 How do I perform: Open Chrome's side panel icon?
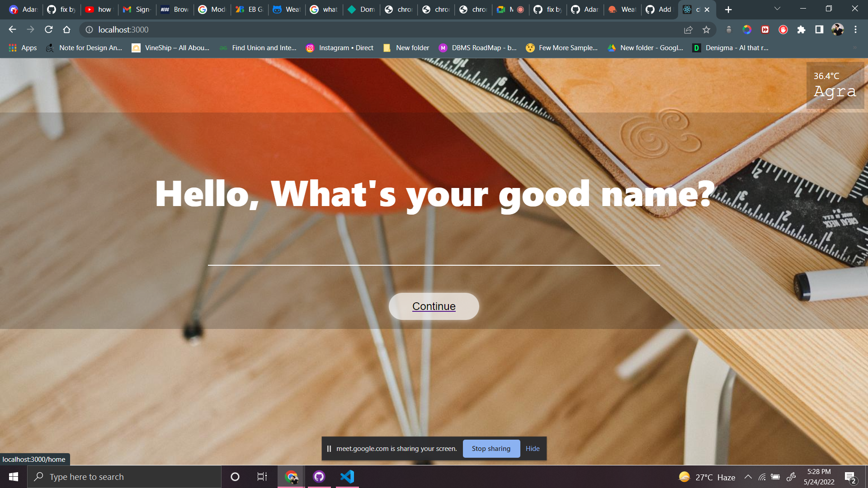point(819,29)
